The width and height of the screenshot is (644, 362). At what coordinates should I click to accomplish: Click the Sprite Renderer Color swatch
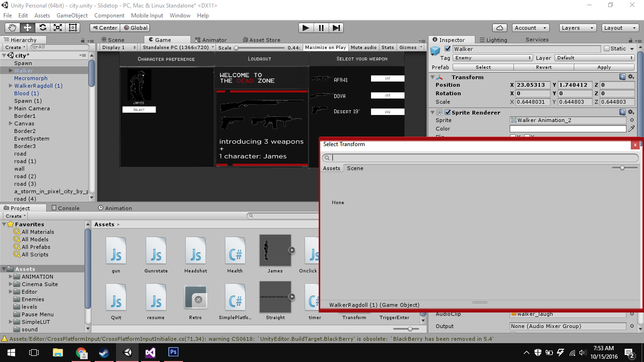(x=568, y=129)
